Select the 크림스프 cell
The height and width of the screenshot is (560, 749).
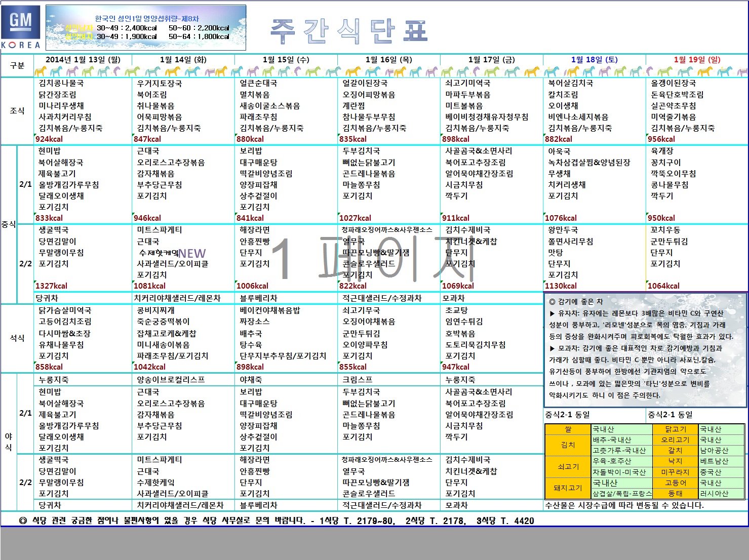(x=357, y=379)
